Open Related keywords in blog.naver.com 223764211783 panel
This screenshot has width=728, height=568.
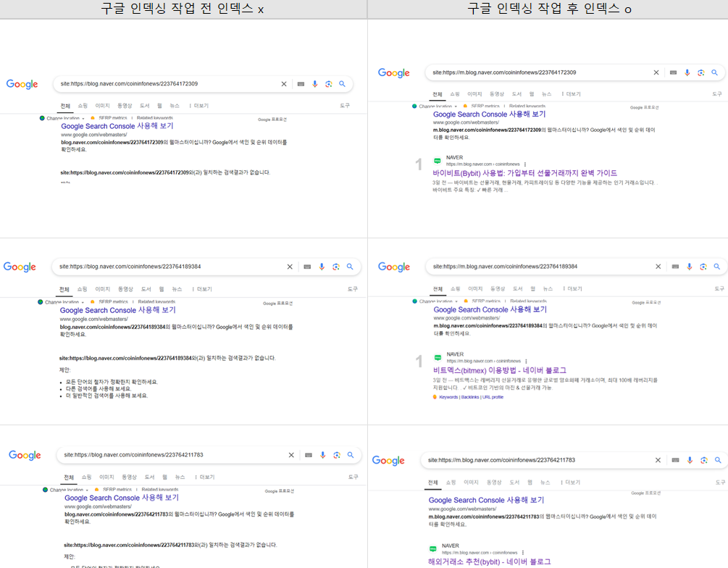159,490
